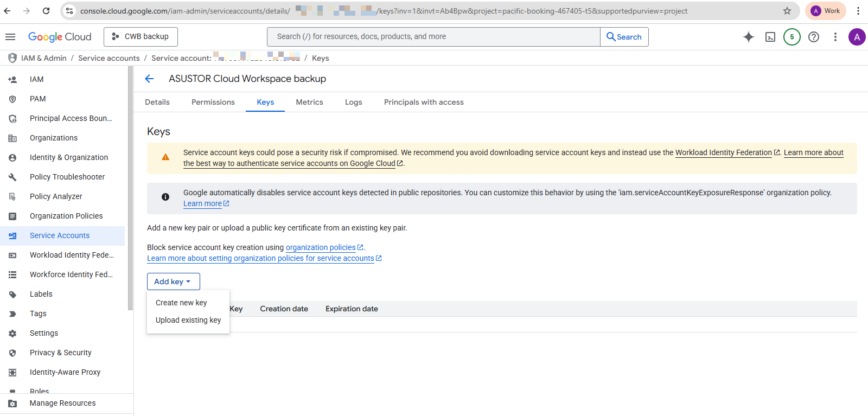Screen dimensions: 868x416
Task: Open the CWB backup project picker
Action: pyautogui.click(x=141, y=37)
